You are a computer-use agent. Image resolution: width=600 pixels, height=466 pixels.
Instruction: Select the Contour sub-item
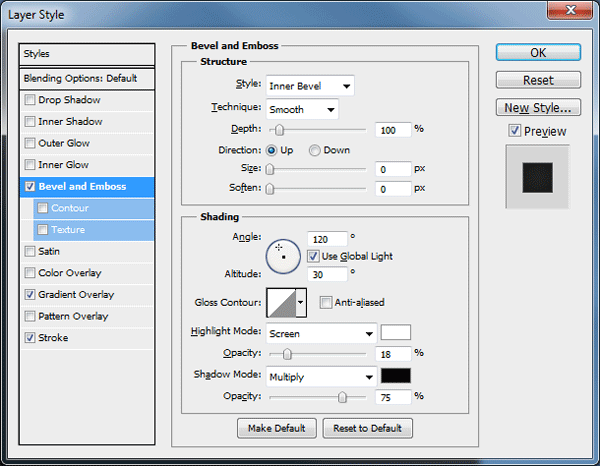pos(70,208)
